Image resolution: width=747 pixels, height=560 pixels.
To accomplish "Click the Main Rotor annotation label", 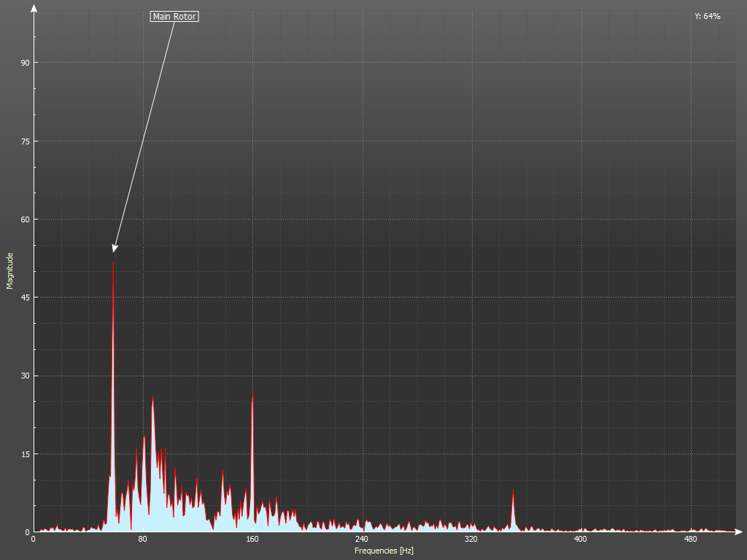I will (174, 16).
